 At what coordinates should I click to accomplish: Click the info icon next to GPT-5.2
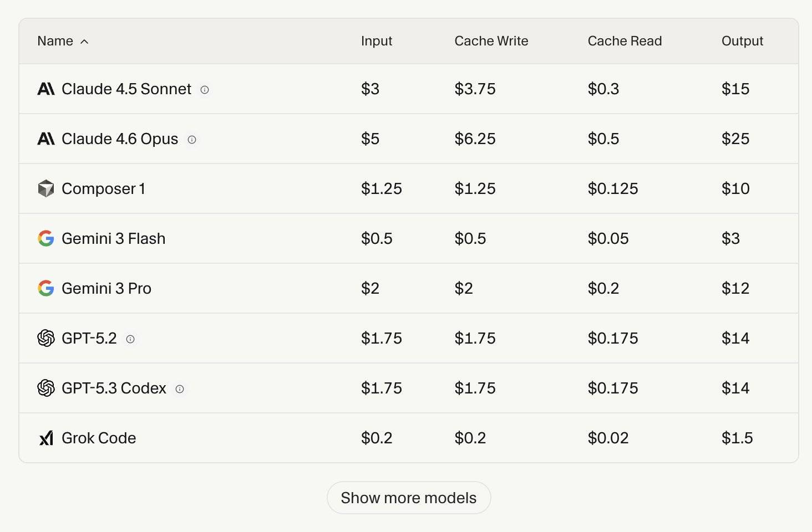click(130, 339)
